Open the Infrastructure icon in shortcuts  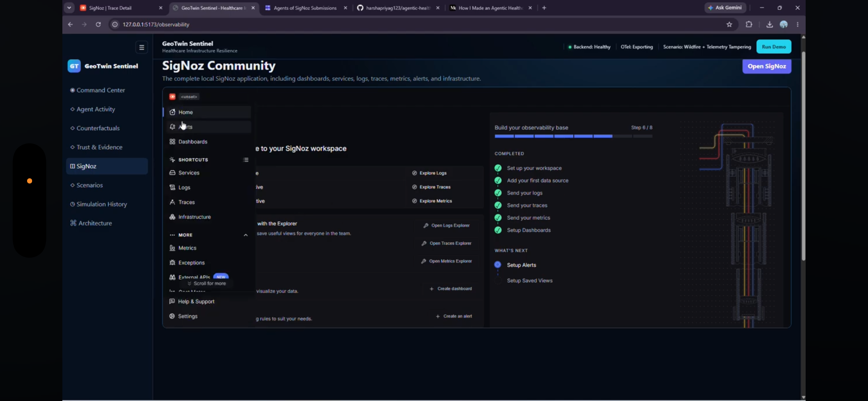point(172,217)
